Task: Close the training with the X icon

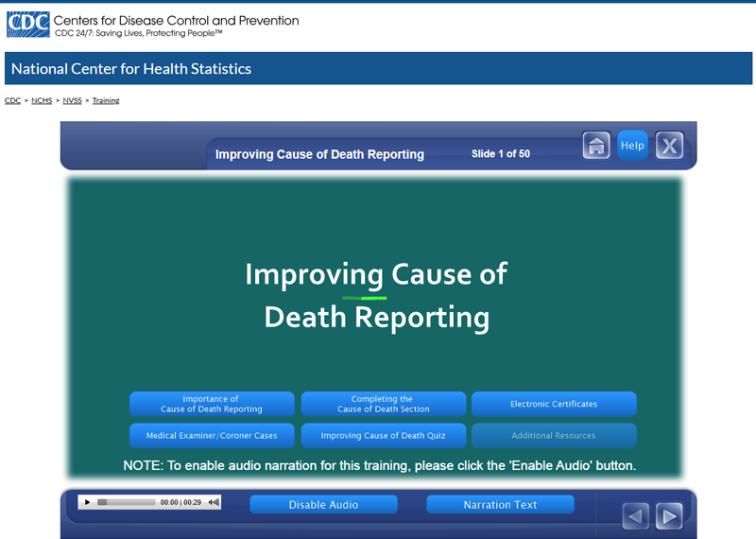Action: point(669,146)
